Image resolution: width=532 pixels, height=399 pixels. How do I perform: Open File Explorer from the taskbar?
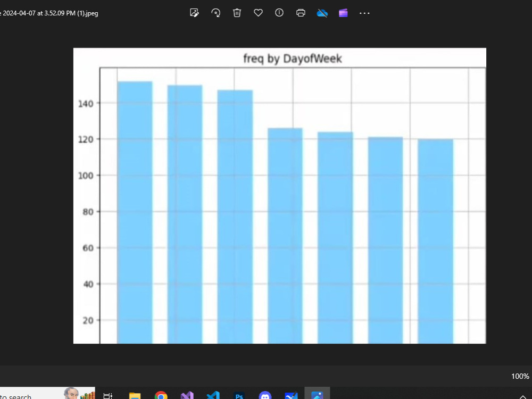coord(135,396)
